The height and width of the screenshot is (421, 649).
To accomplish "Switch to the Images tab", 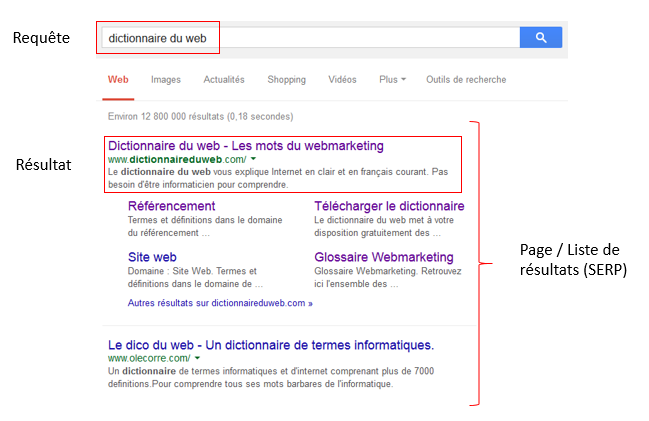I will tap(166, 79).
